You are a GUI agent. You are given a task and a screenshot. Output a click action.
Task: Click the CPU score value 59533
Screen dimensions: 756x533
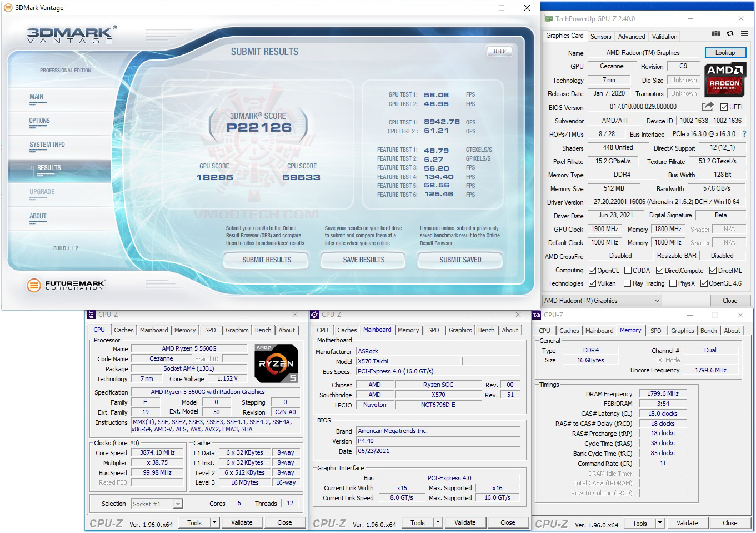302,177
